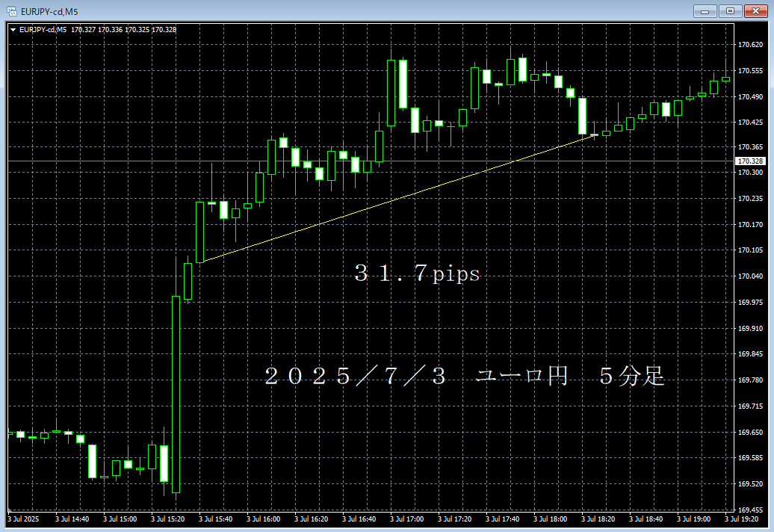Click the 3 Jul 17:20 time label
Screen dimensions: 774x532
pyautogui.click(x=455, y=519)
